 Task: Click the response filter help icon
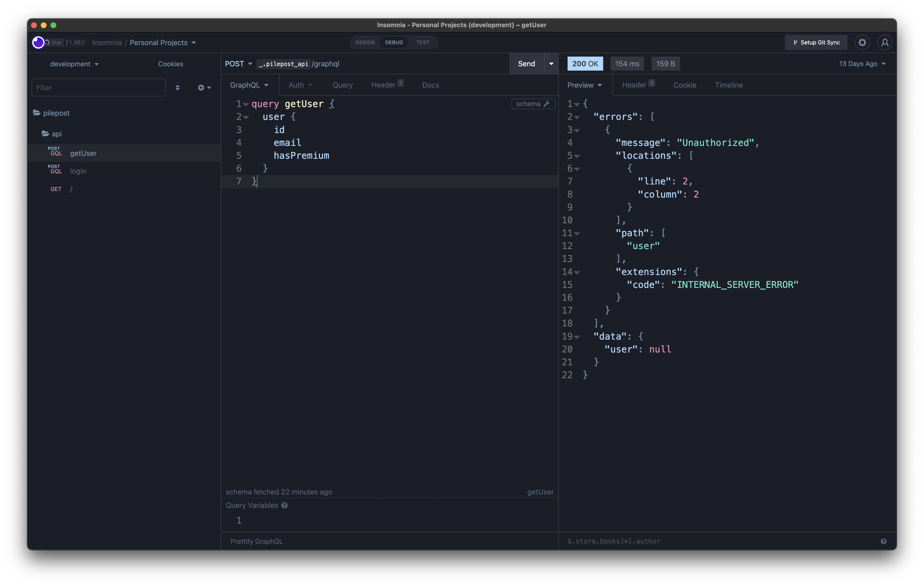point(883,541)
